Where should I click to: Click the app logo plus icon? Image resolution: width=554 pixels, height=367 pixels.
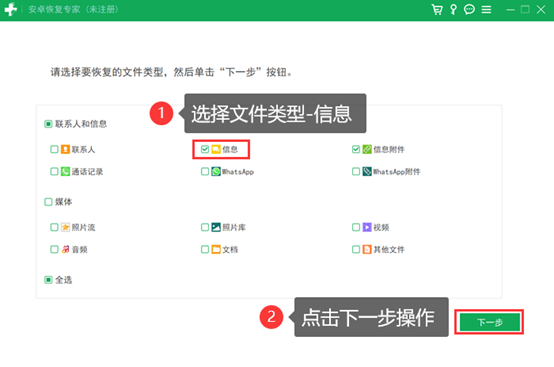11,10
